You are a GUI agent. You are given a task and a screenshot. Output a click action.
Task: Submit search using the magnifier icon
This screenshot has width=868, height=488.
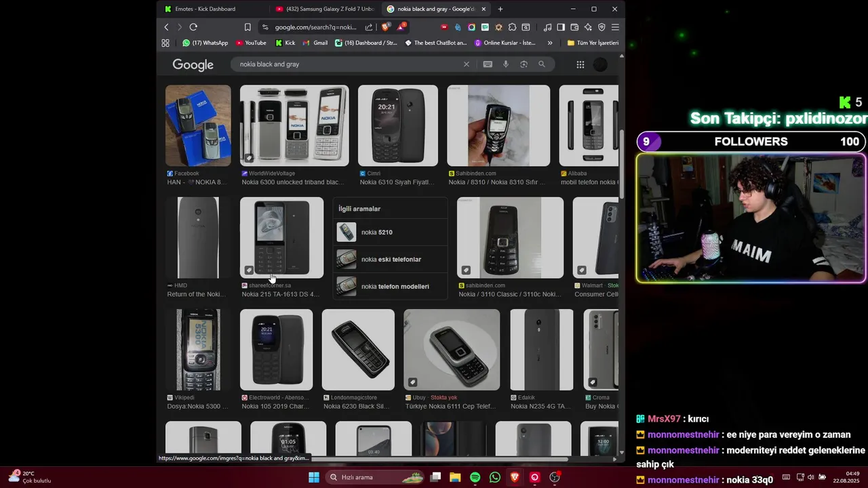coord(542,64)
